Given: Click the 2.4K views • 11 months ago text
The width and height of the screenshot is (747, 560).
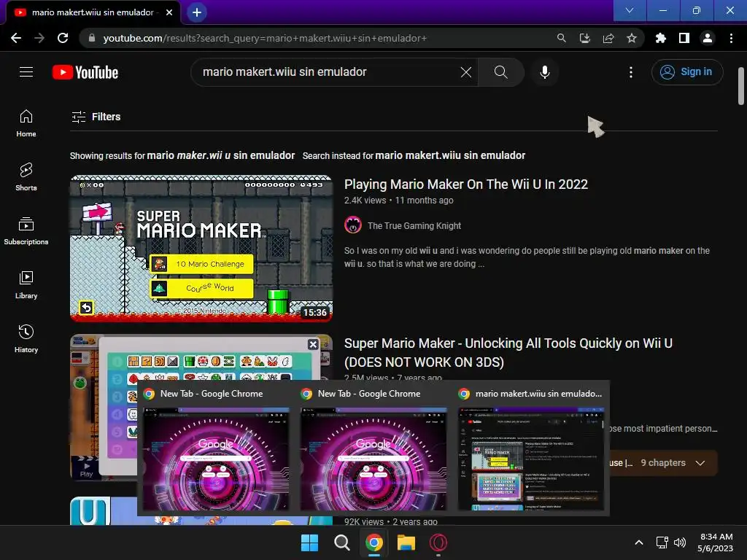Looking at the screenshot, I should tap(399, 201).
